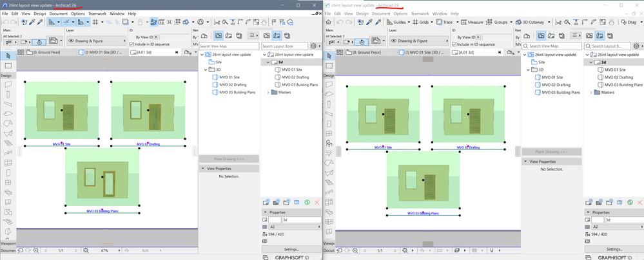Toggle Include in ID sequence checkbox in Archicad 26

[x=132, y=44]
